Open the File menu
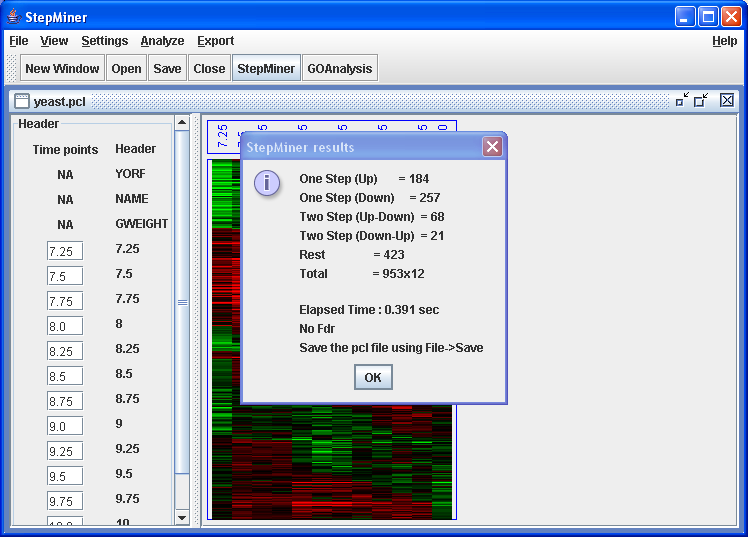Image resolution: width=748 pixels, height=537 pixels. (19, 41)
